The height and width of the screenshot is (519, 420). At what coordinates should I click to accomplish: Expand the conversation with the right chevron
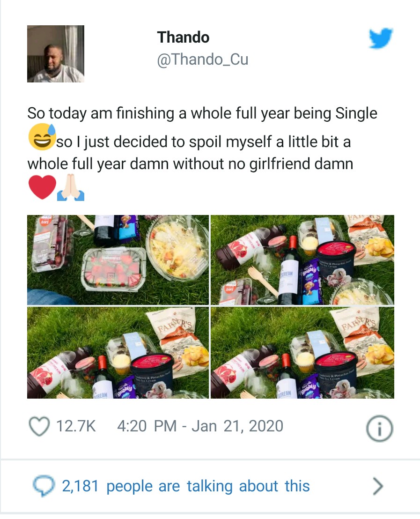[377, 487]
